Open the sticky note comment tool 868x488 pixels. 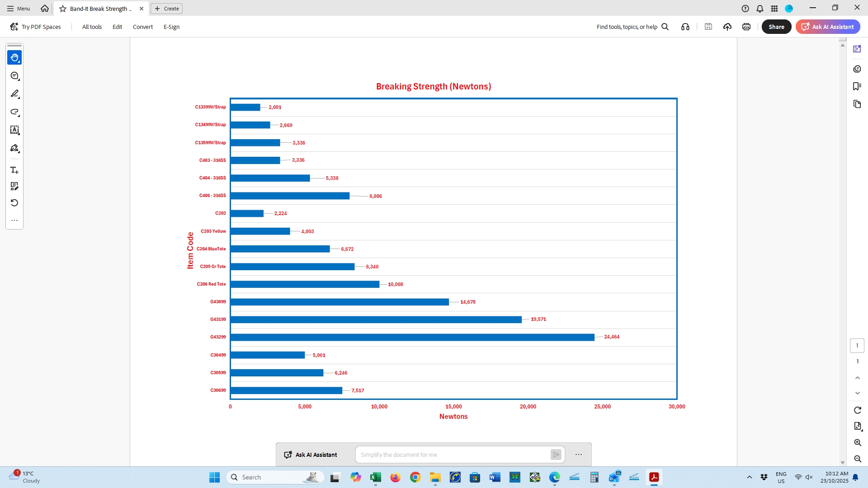[x=14, y=76]
